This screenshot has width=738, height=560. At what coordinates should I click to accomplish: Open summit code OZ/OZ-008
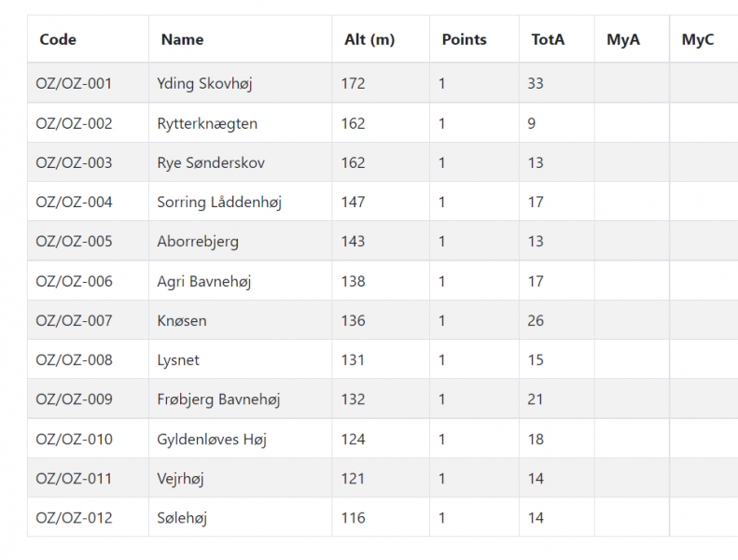tap(74, 360)
